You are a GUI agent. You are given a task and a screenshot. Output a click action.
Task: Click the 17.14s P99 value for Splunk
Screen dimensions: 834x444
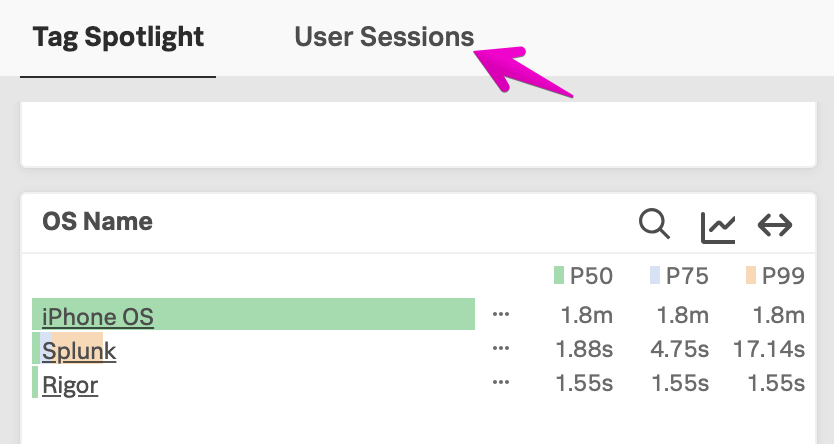(x=768, y=349)
